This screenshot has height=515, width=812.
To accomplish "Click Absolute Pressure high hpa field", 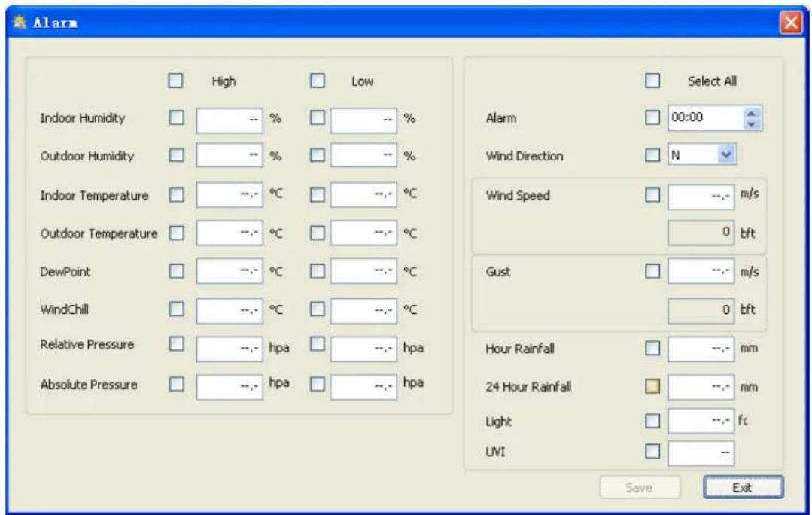I will click(x=230, y=387).
